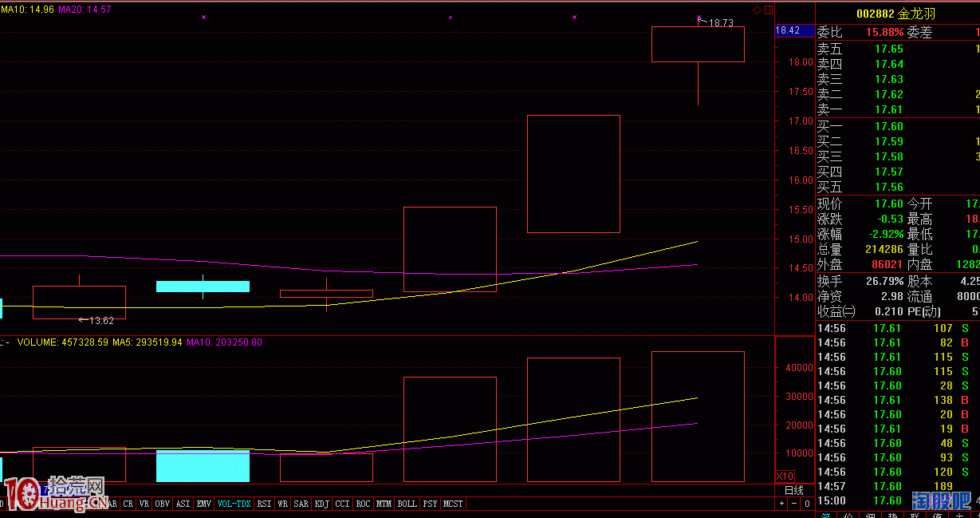The image size is (980, 518).
Task: Click the 收益 value 0.210
Action: click(889, 311)
